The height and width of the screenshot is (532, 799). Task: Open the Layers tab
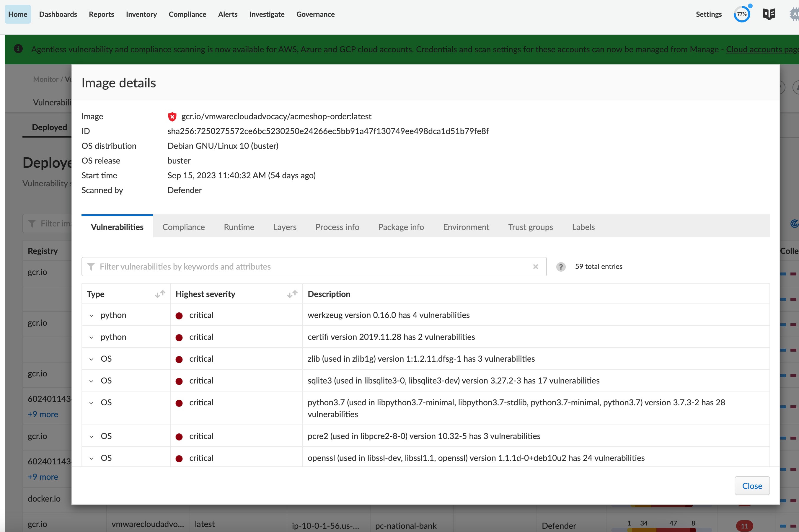pos(285,227)
